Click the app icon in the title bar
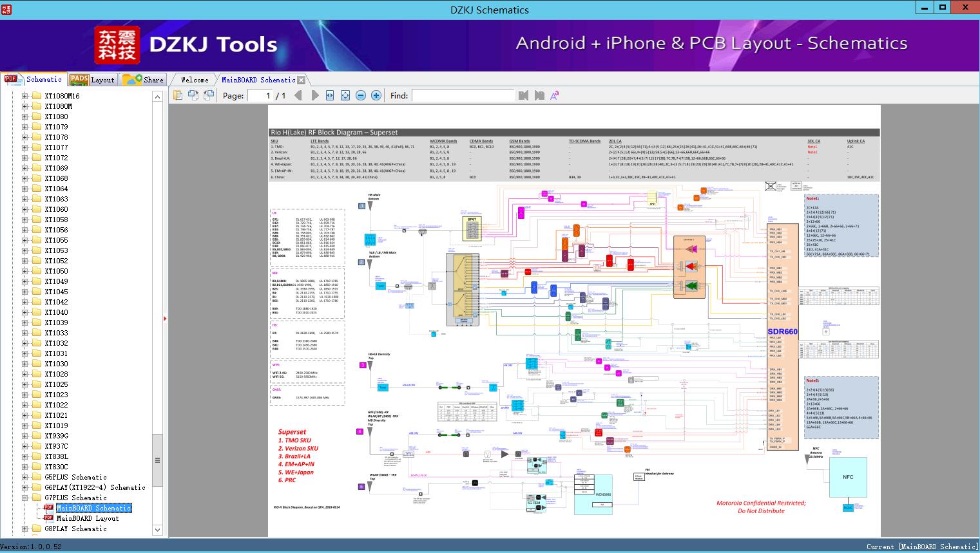980x553 pixels. tap(6, 9)
